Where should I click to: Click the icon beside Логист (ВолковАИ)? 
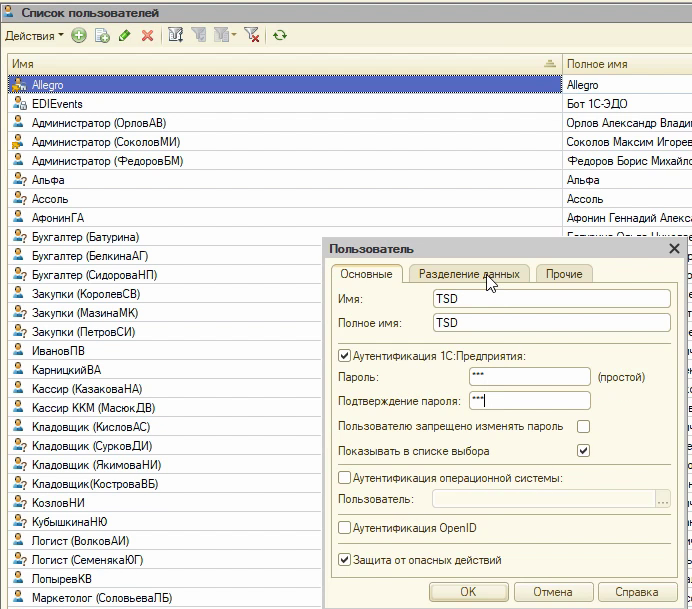(18, 540)
